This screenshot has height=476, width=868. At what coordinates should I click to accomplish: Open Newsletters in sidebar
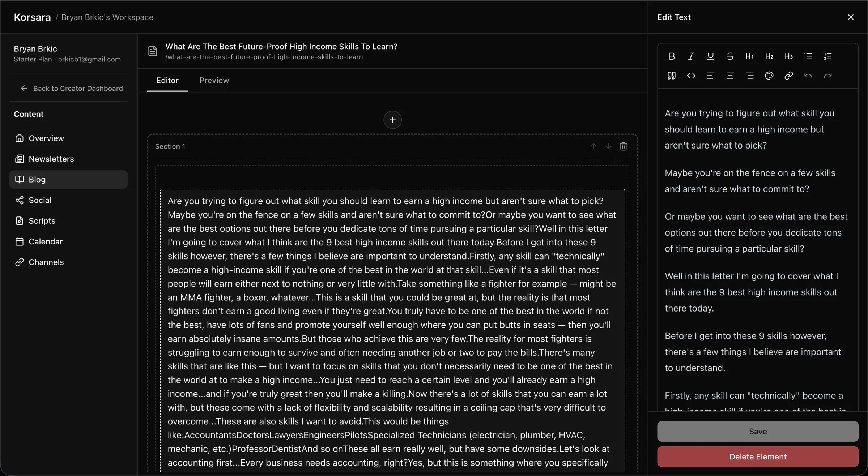click(x=68, y=159)
